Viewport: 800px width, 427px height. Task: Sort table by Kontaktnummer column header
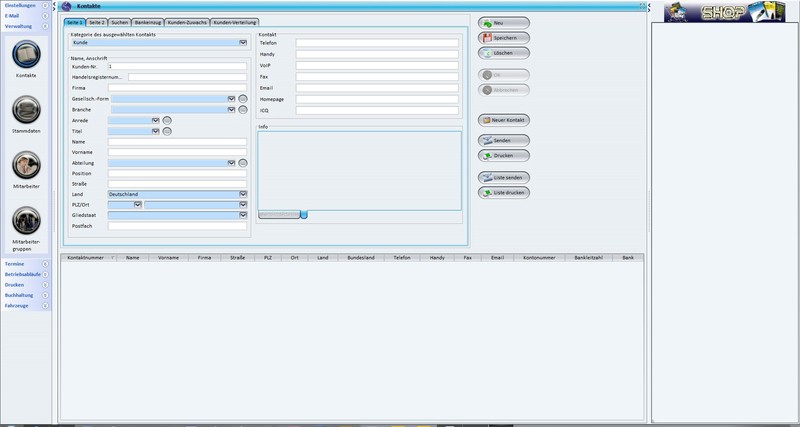coord(88,258)
